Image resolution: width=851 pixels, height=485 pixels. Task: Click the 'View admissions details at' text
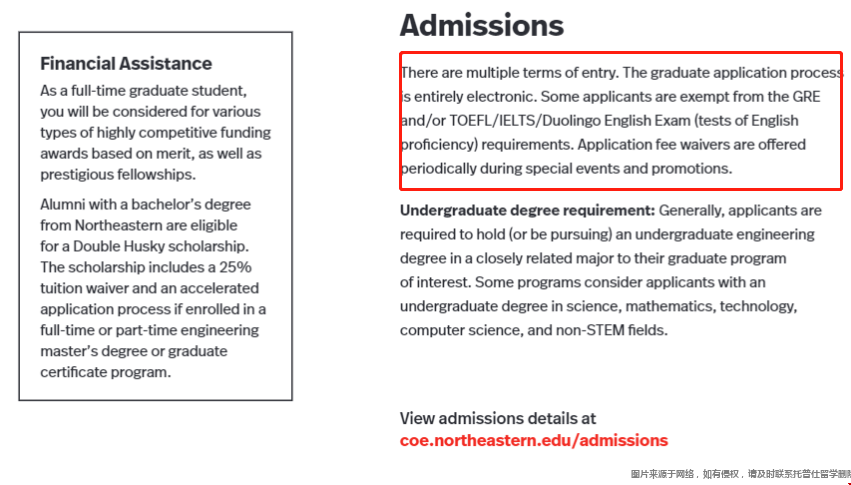tap(497, 418)
